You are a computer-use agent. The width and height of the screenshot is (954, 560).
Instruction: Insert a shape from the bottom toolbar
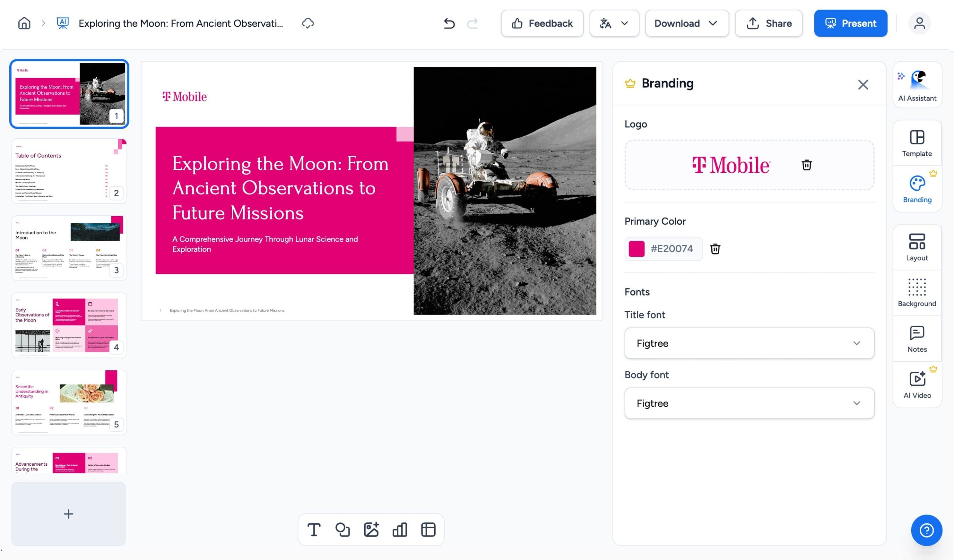pos(342,529)
